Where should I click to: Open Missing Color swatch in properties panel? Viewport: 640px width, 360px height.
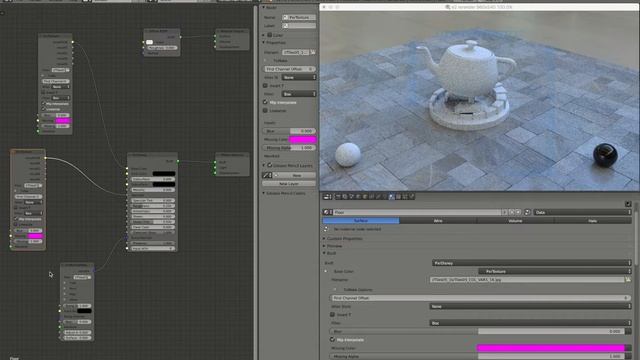click(551, 348)
